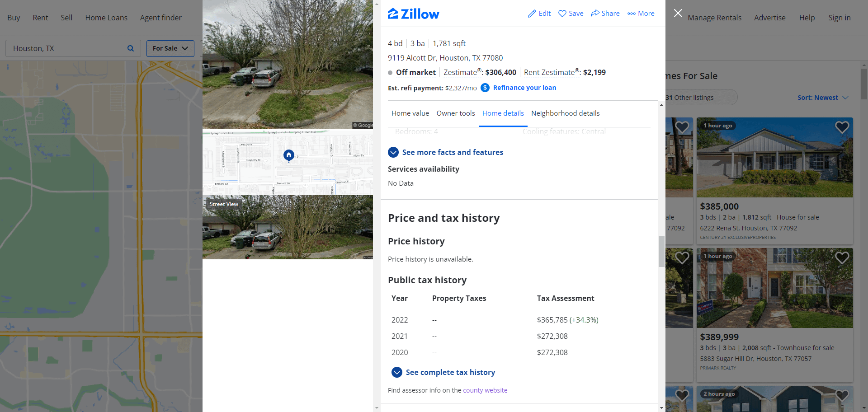
Task: Open the Neighborhood details tab
Action: coord(566,113)
